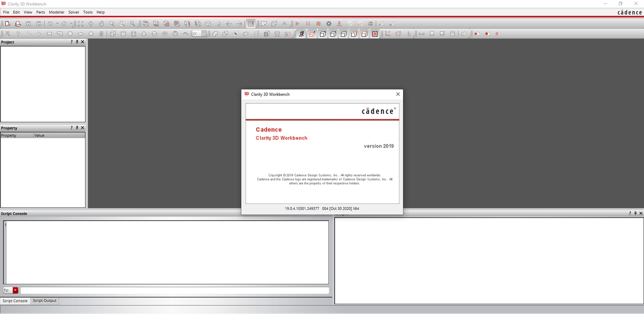Open solver settings gear icon
Screen dimensions: 644x314
click(329, 24)
